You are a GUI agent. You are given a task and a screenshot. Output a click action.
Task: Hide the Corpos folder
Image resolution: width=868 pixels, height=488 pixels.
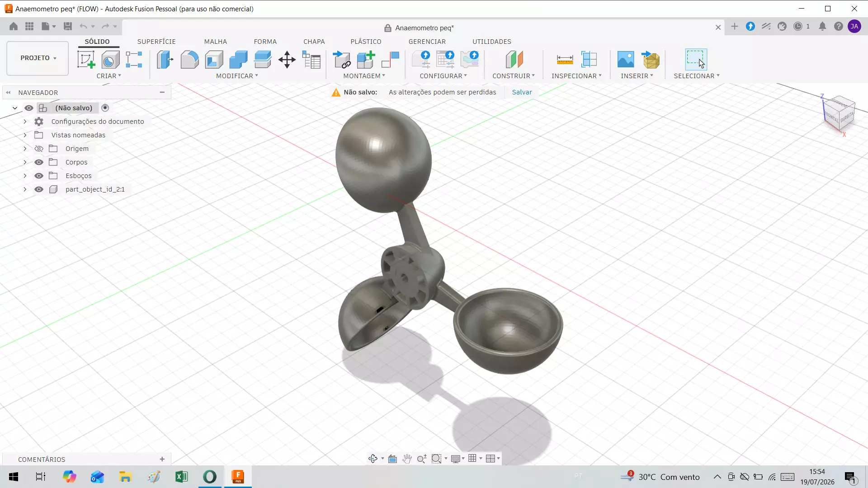[x=39, y=162]
